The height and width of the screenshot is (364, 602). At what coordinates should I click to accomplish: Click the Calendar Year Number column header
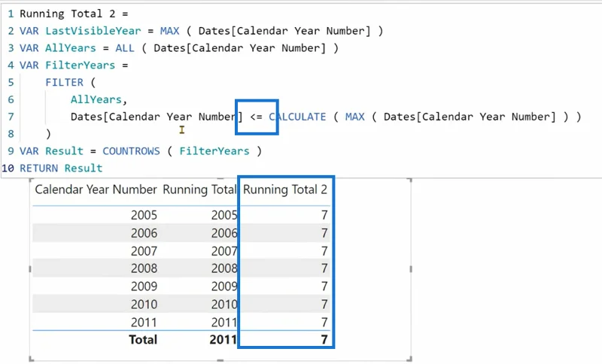(96, 190)
